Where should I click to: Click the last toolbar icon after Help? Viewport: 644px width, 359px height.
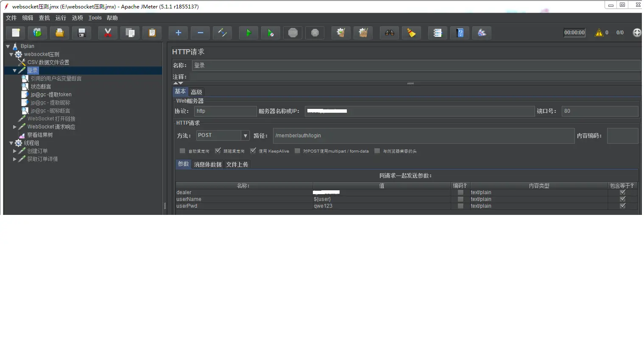pos(482,33)
